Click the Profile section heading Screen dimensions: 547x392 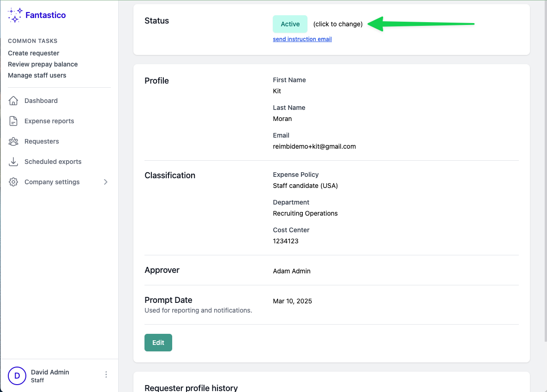coord(156,81)
